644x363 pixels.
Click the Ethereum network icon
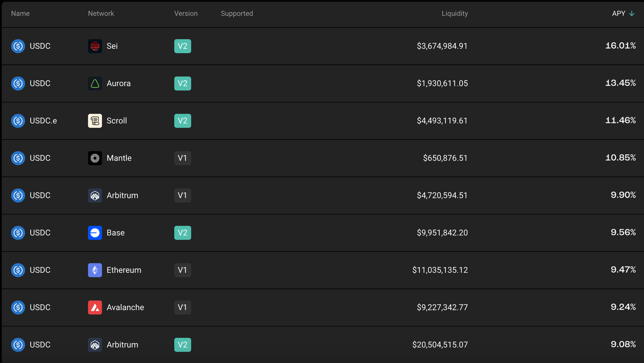95,270
